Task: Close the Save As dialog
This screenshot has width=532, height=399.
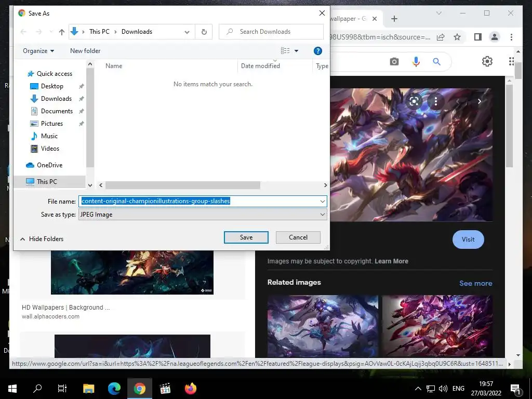Action: (322, 13)
